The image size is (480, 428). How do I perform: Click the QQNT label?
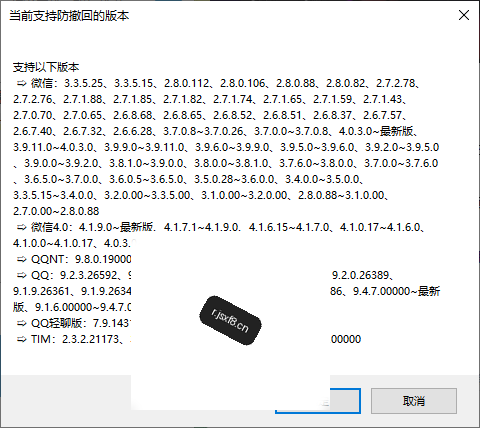49,259
